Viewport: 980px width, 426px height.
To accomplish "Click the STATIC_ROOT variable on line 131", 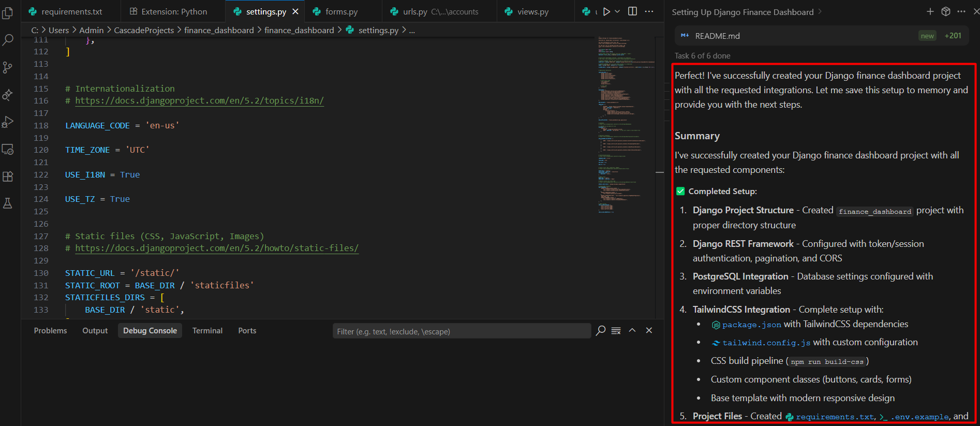I will pyautogui.click(x=93, y=286).
